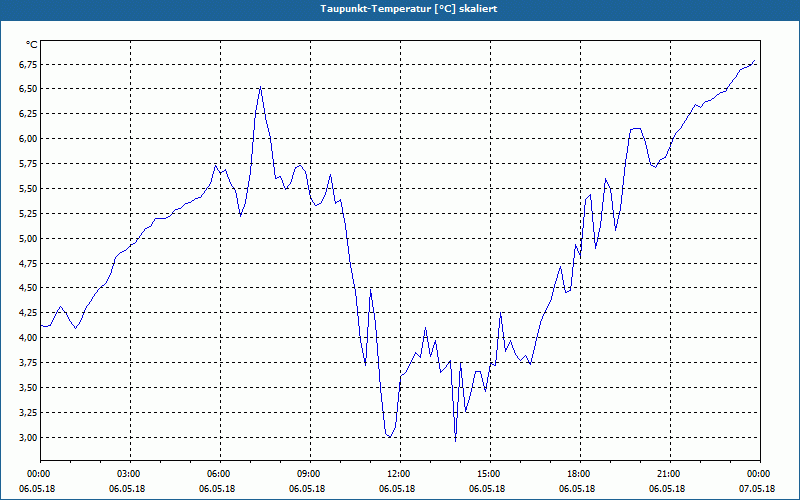Viewport: 800px width, 500px height.
Task: Click the 07.05.18 date label
Action: point(757,489)
